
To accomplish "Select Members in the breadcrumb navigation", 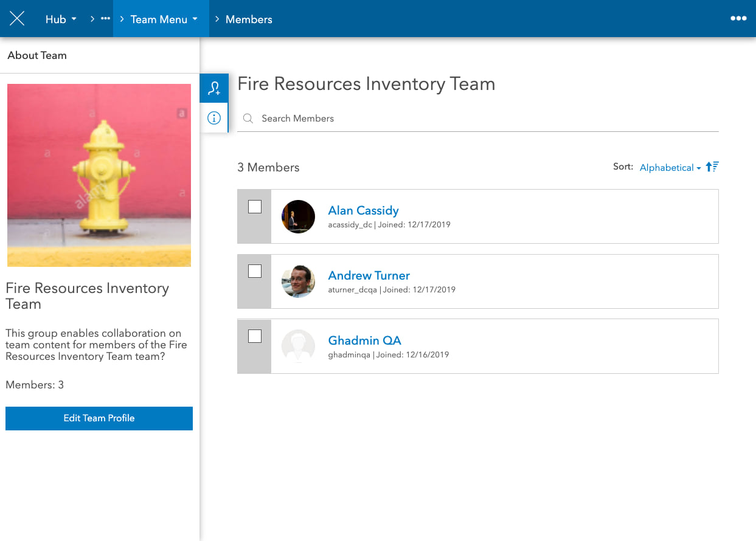I will pos(249,19).
